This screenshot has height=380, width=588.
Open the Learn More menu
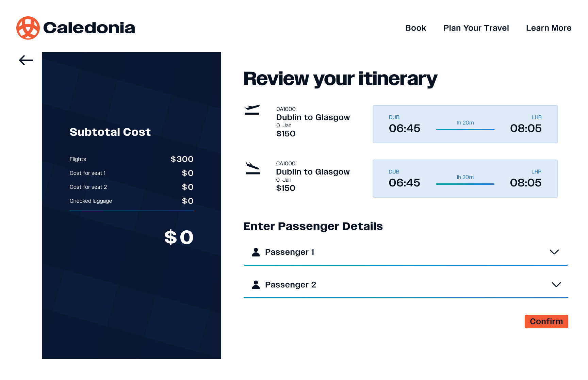click(549, 28)
